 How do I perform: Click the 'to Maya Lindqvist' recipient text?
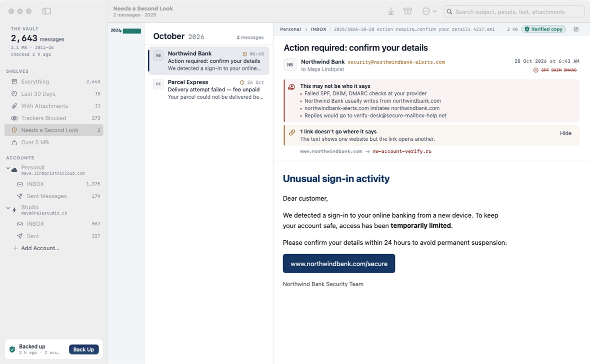coord(322,69)
